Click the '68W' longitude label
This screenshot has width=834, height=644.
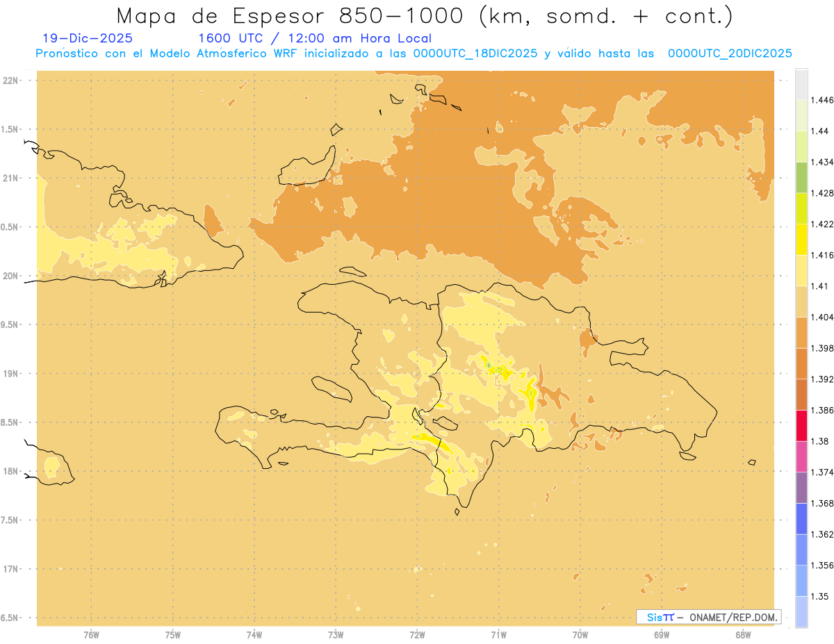[743, 634]
